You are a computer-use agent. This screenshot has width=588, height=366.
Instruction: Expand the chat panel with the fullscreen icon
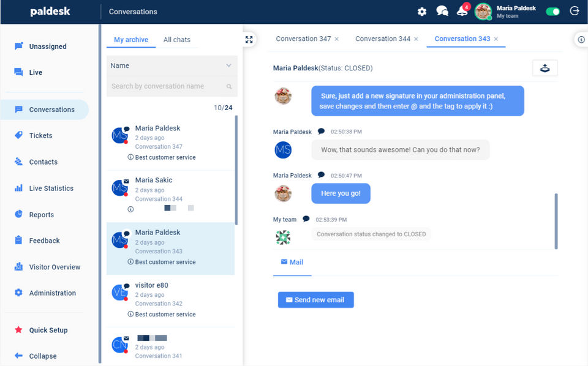pyautogui.click(x=249, y=39)
